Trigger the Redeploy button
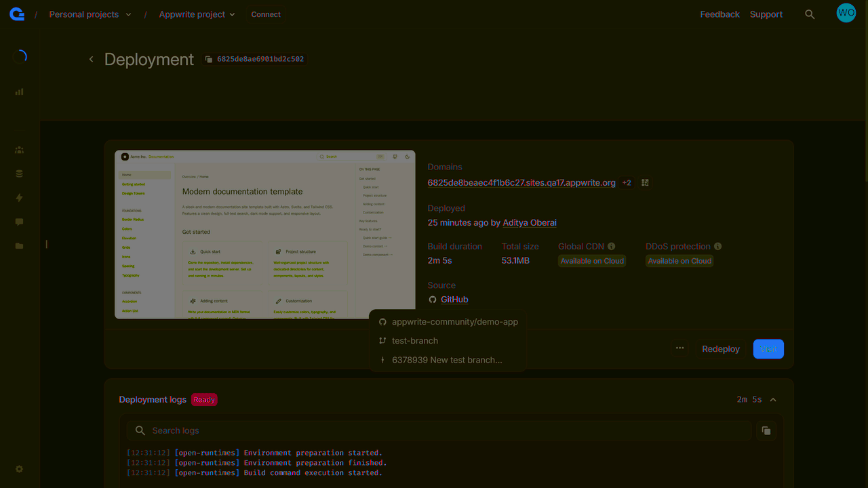This screenshot has width=868, height=488. 720,348
